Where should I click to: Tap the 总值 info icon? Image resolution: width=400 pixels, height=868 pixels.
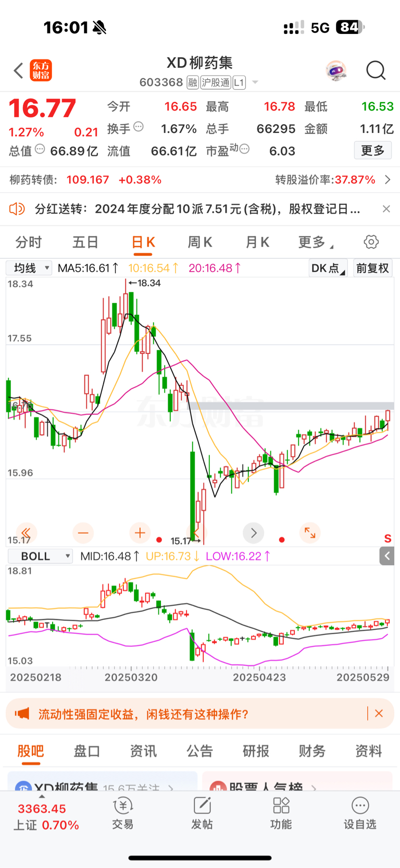[x=40, y=149]
